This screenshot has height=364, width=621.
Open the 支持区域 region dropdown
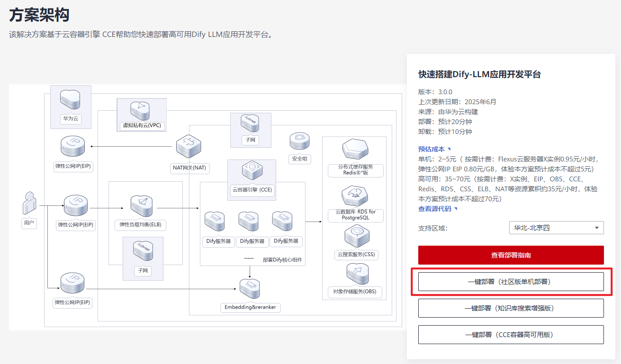556,228
